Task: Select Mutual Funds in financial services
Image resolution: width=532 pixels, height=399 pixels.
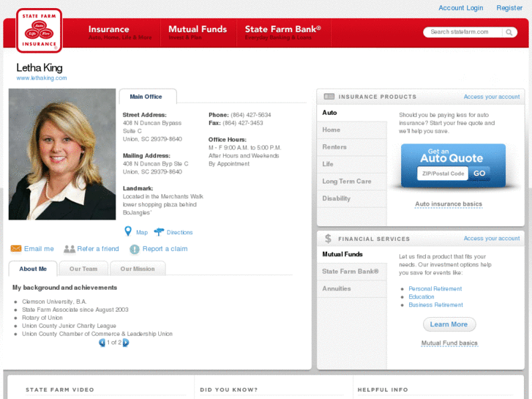Action: [x=352, y=254]
